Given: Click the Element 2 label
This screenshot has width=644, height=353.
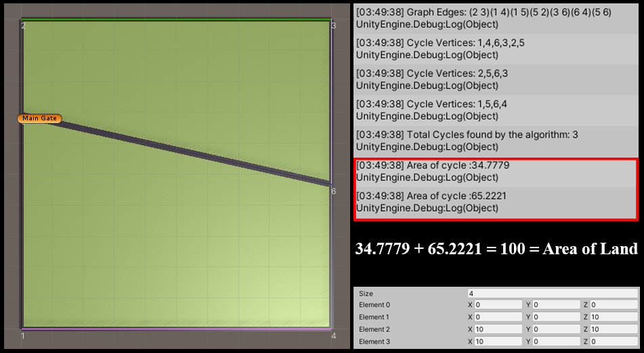Looking at the screenshot, I should pos(374,329).
